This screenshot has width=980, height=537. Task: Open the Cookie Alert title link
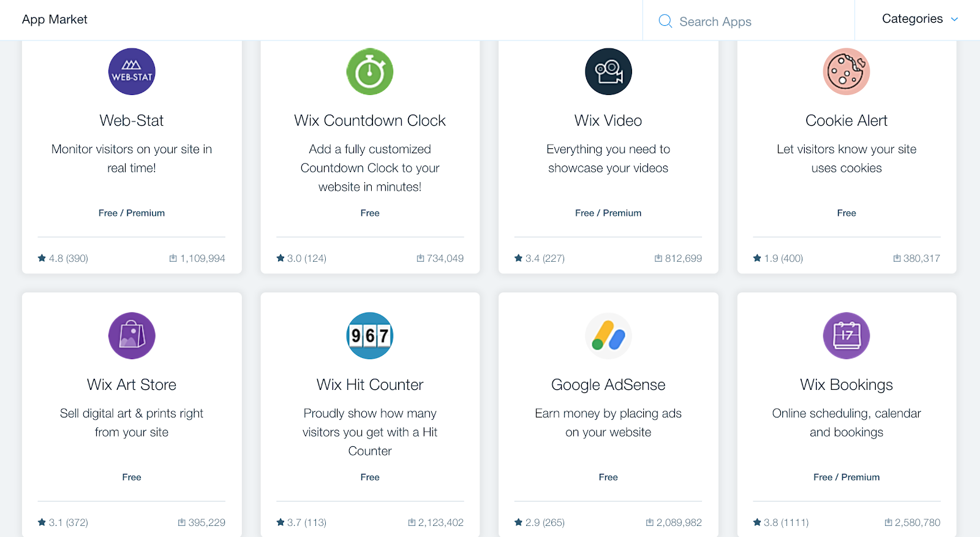pyautogui.click(x=846, y=120)
